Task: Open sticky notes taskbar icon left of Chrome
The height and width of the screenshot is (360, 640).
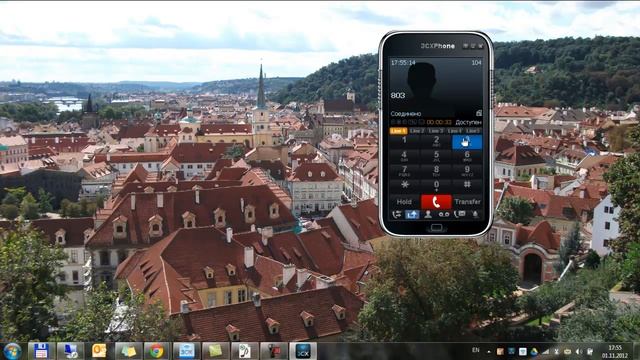Action: (x=128, y=351)
